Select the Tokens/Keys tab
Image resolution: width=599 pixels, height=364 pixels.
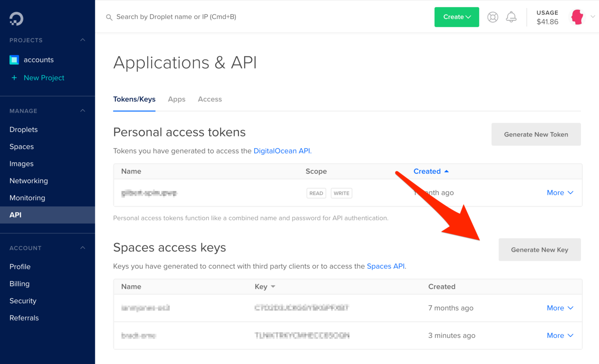pos(134,99)
